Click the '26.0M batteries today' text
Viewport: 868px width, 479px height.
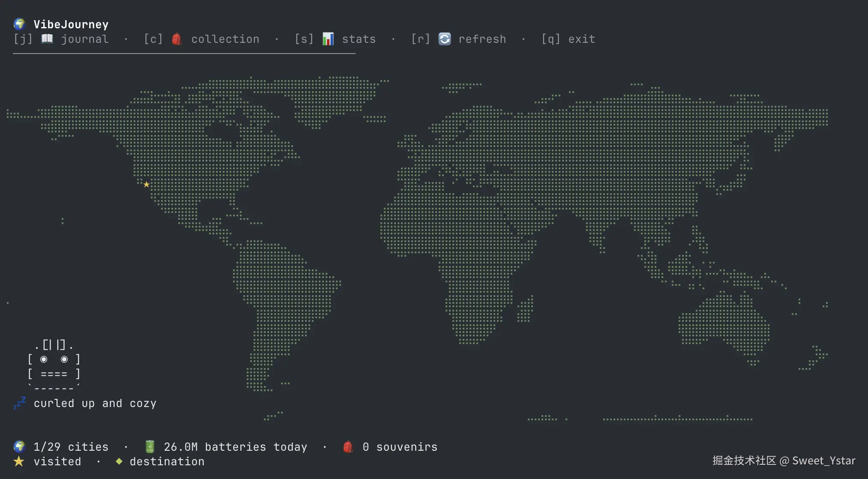click(x=235, y=447)
